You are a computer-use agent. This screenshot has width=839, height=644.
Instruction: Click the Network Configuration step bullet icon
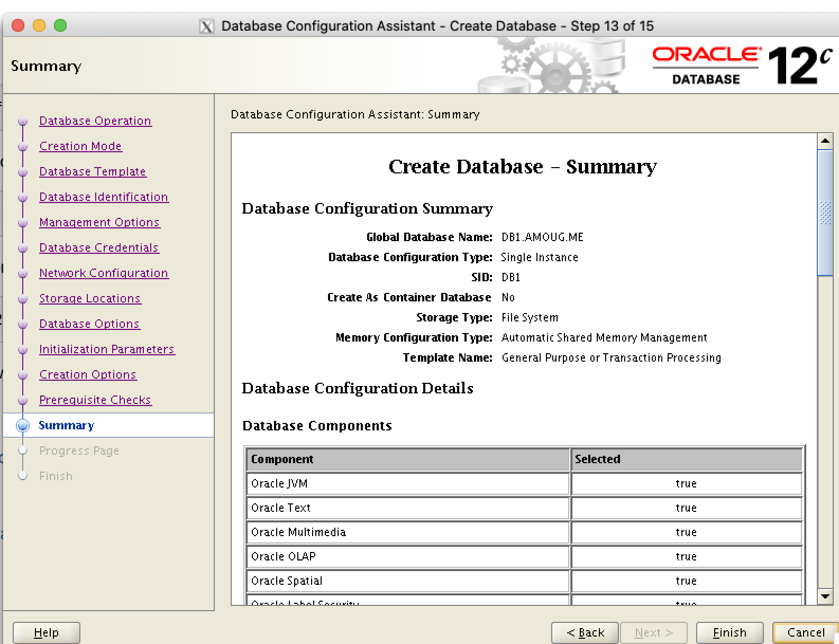click(22, 273)
